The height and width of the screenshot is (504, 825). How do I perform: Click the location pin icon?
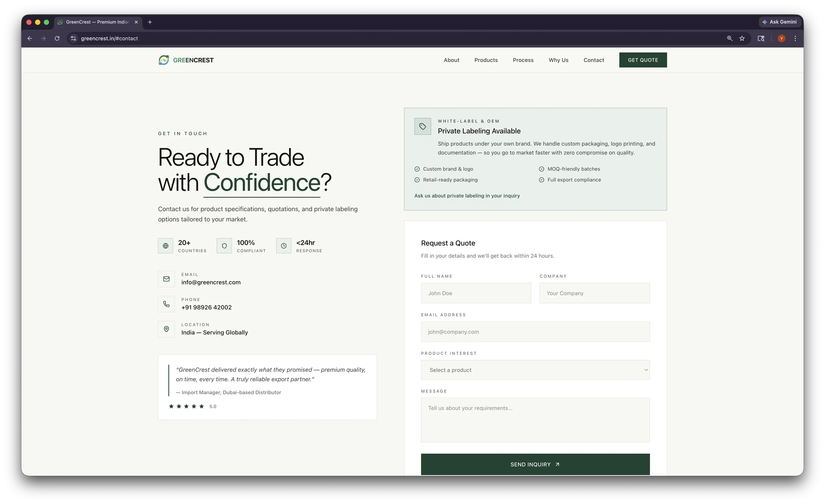pos(167,329)
